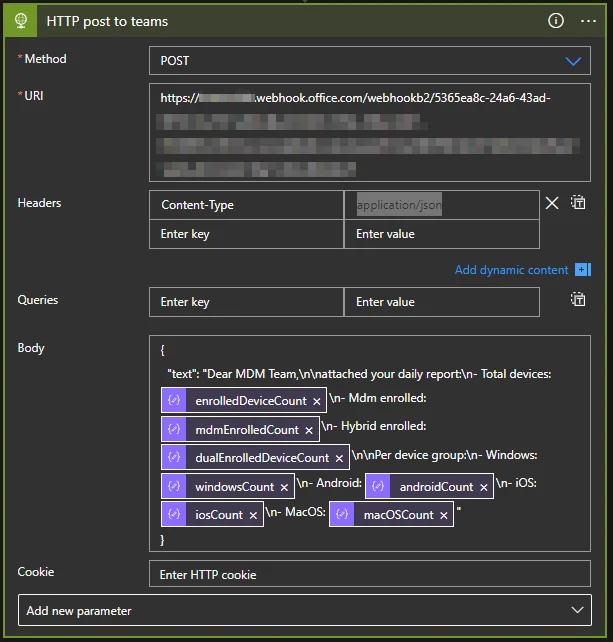The height and width of the screenshot is (642, 613).
Task: Open the ellipsis more options menu
Action: [588, 21]
